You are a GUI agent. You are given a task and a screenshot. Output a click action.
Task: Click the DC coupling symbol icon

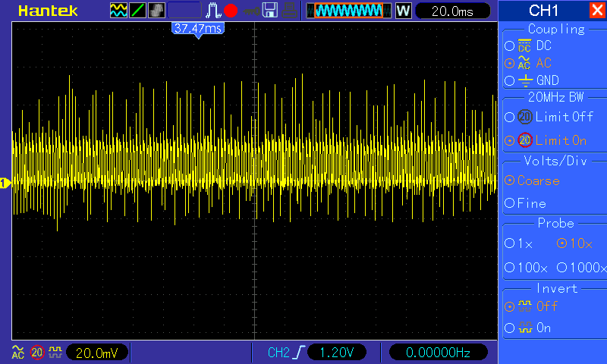tap(524, 45)
